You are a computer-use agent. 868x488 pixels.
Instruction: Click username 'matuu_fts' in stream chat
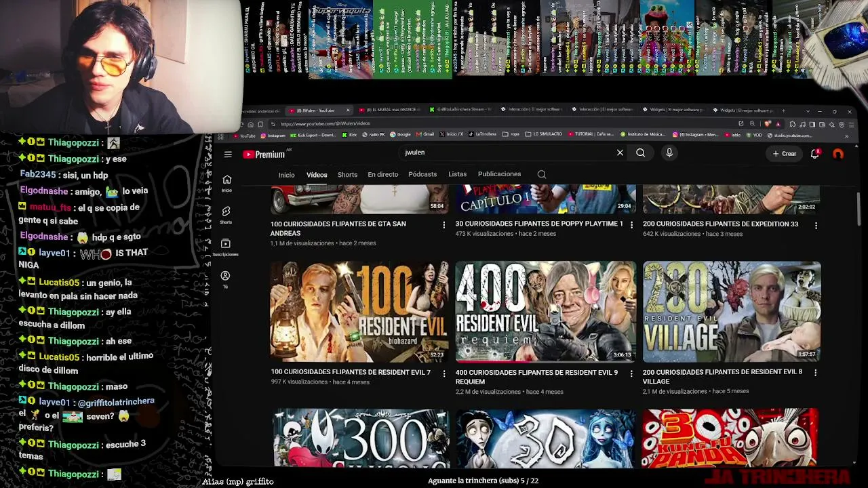click(50, 207)
